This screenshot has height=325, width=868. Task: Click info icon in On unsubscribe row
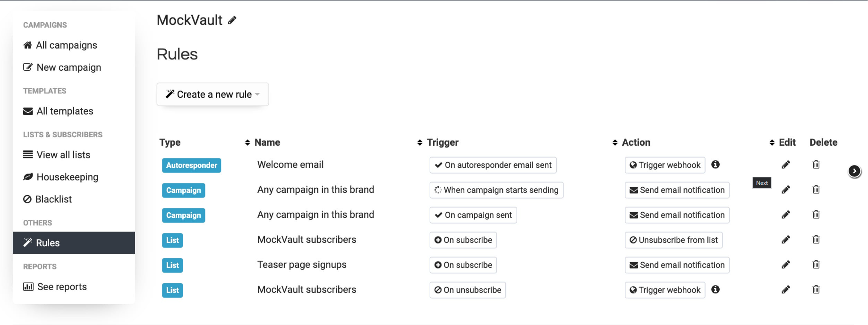coord(715,290)
